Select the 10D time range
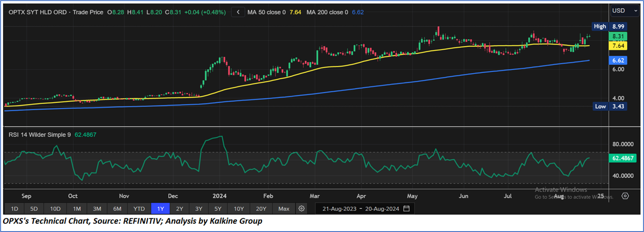This screenshot has height=232, width=644. coord(55,208)
